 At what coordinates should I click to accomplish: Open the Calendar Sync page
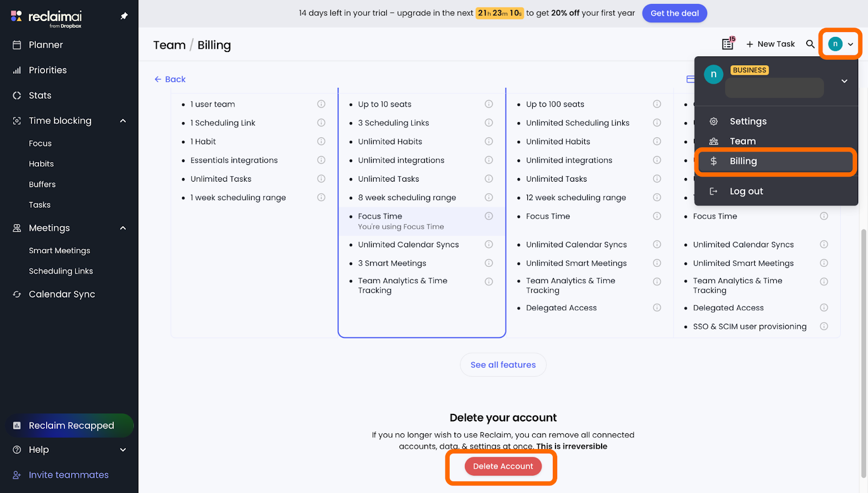[62, 294]
